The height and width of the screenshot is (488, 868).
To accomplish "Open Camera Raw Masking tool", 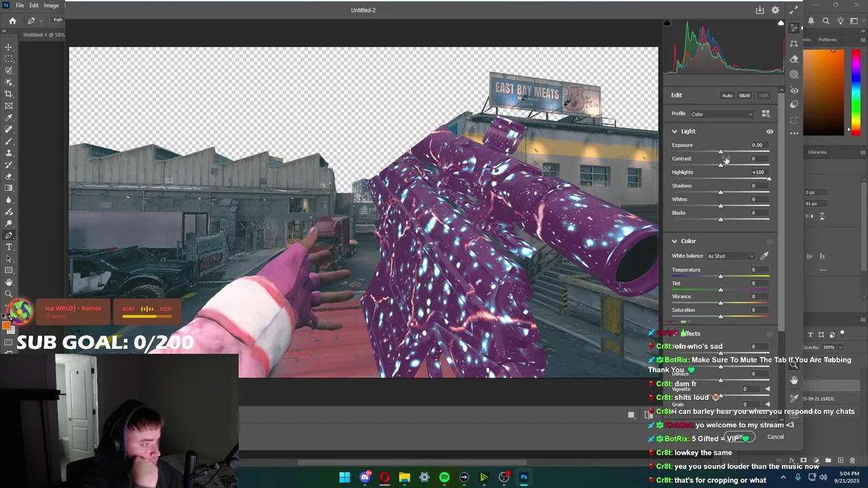I will [x=794, y=75].
